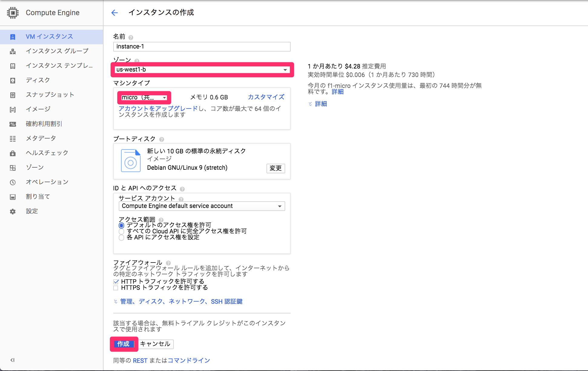588x371 pixels.
Task: Select the VM インスタンス sidebar icon
Action: (13, 37)
